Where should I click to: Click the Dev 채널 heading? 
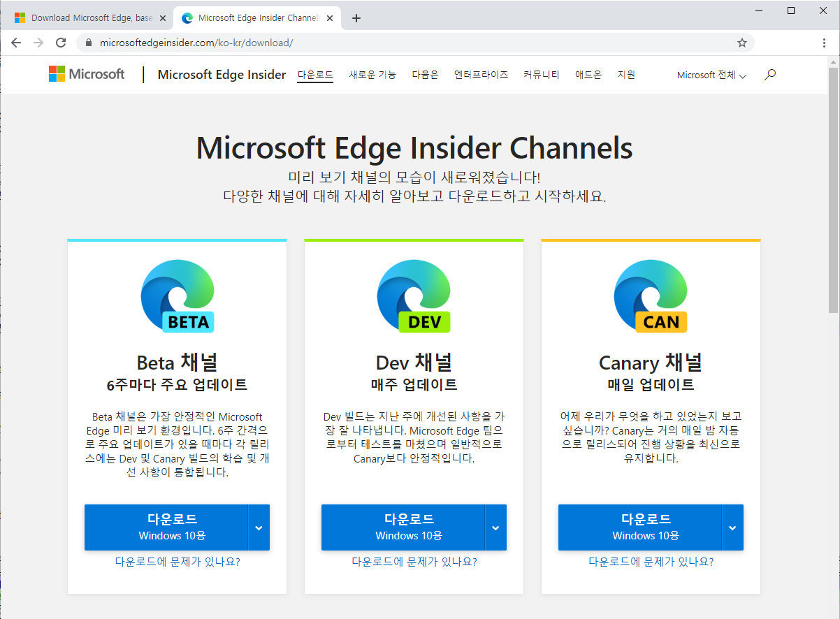tap(414, 362)
